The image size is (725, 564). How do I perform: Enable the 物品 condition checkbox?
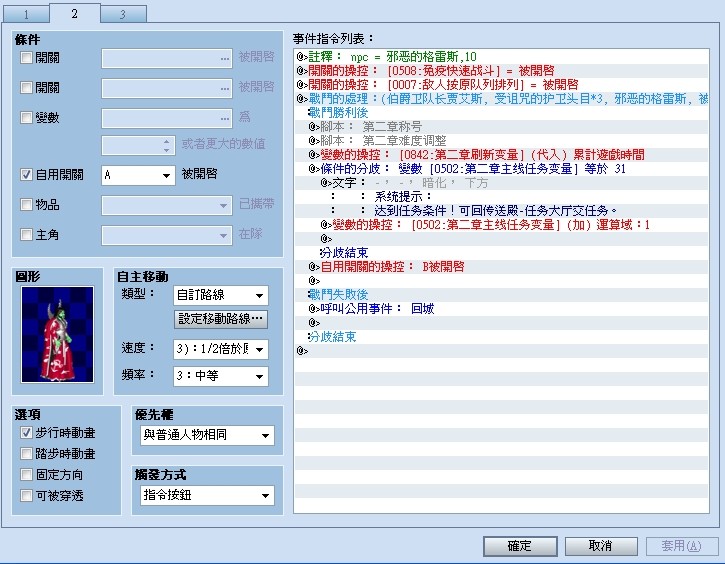(26, 204)
